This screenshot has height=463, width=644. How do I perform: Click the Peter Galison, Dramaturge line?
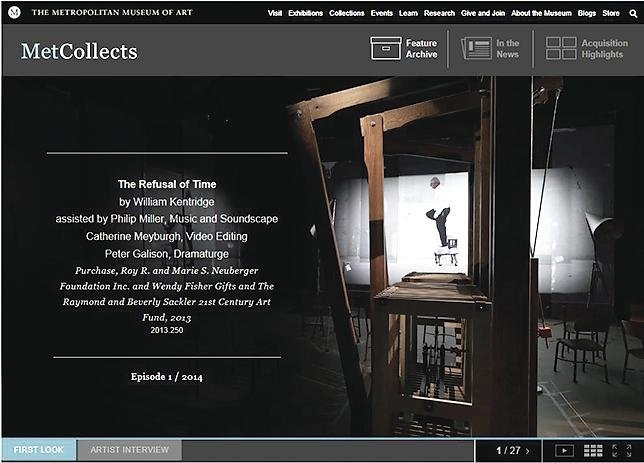point(167,253)
